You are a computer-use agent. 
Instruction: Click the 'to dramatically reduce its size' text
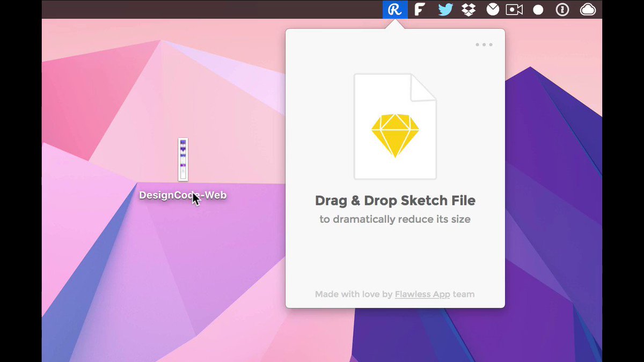point(395,219)
